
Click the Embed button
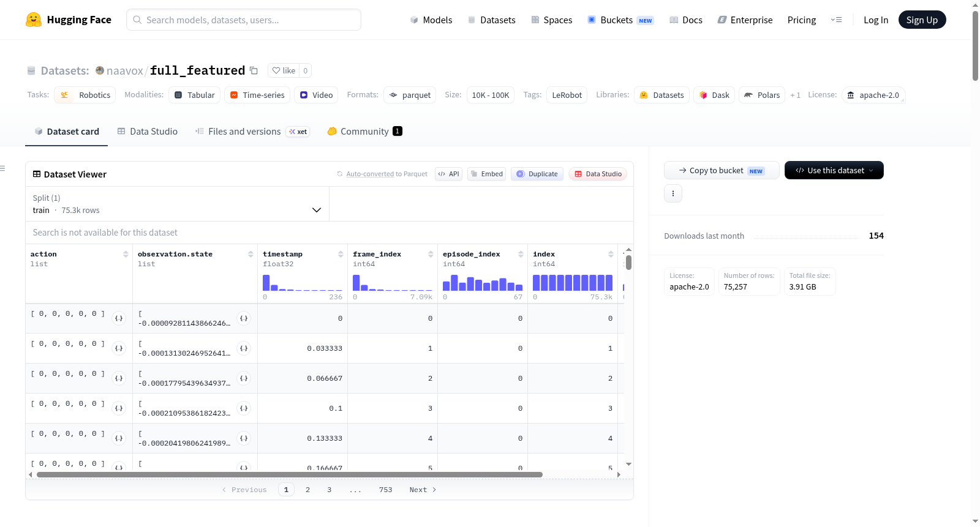[x=487, y=174]
